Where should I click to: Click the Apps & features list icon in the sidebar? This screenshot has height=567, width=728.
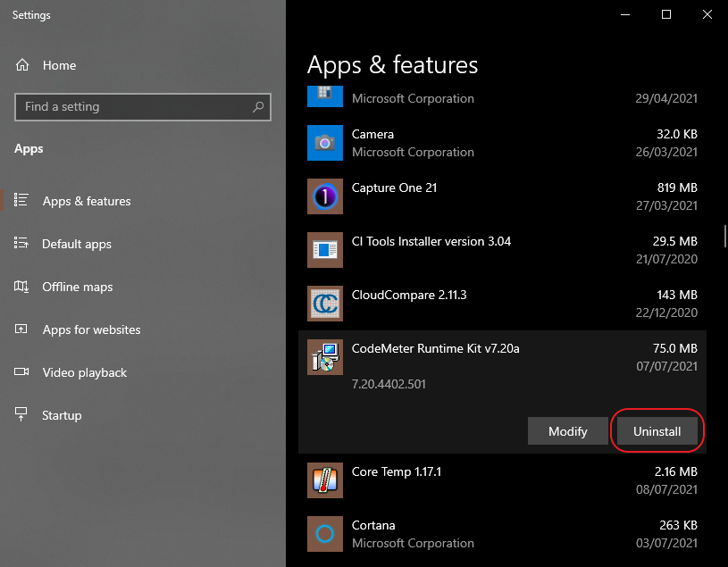pos(21,200)
